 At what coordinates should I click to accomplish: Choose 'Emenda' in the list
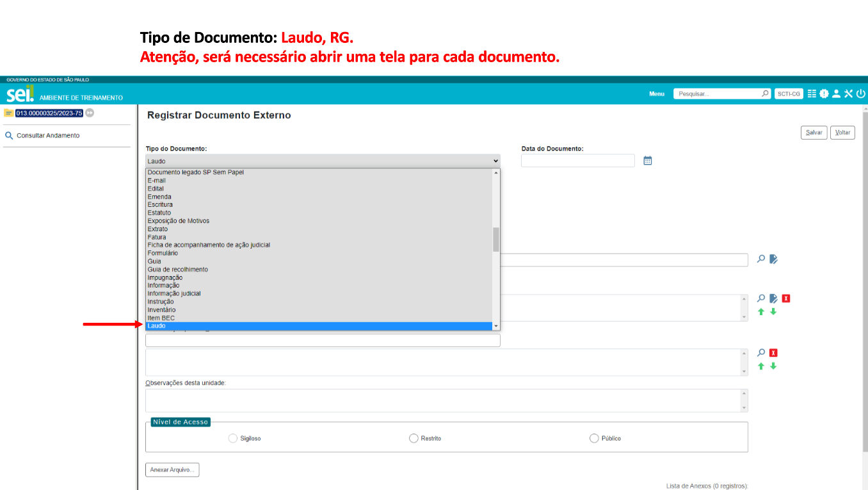(319, 197)
